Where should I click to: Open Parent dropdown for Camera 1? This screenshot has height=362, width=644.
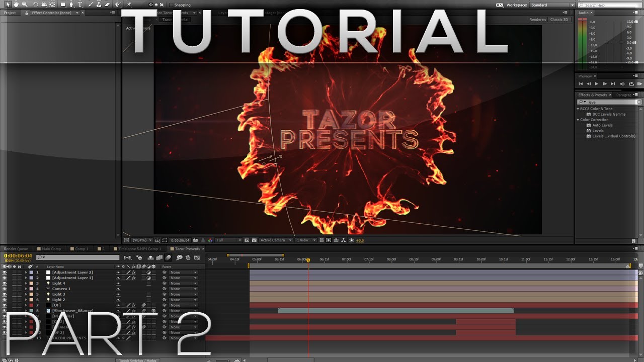pos(183,289)
